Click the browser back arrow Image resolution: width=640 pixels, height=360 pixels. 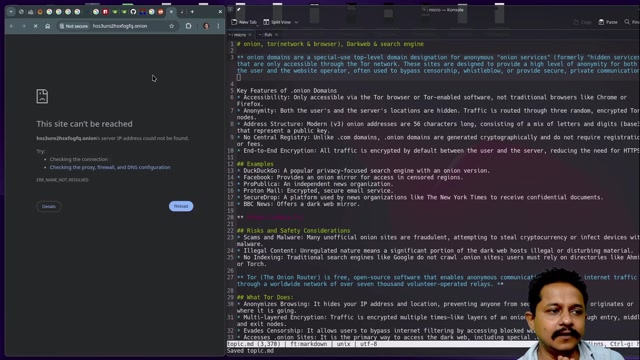click(12, 26)
